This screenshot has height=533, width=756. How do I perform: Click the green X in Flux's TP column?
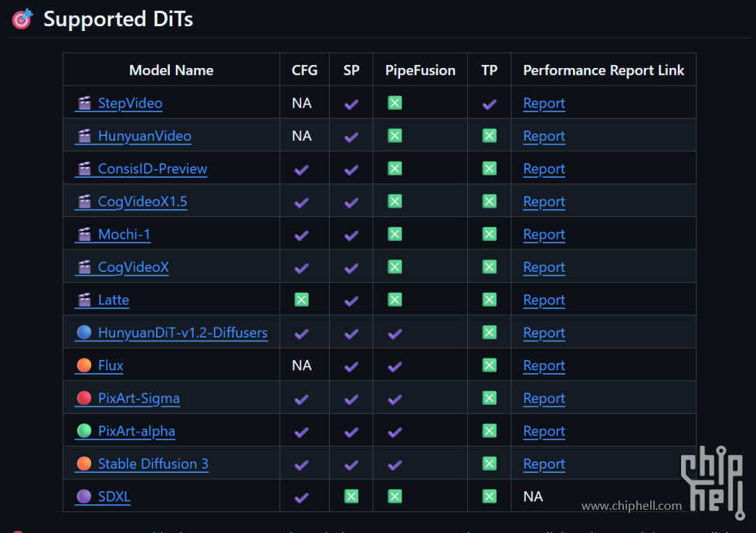coord(490,365)
